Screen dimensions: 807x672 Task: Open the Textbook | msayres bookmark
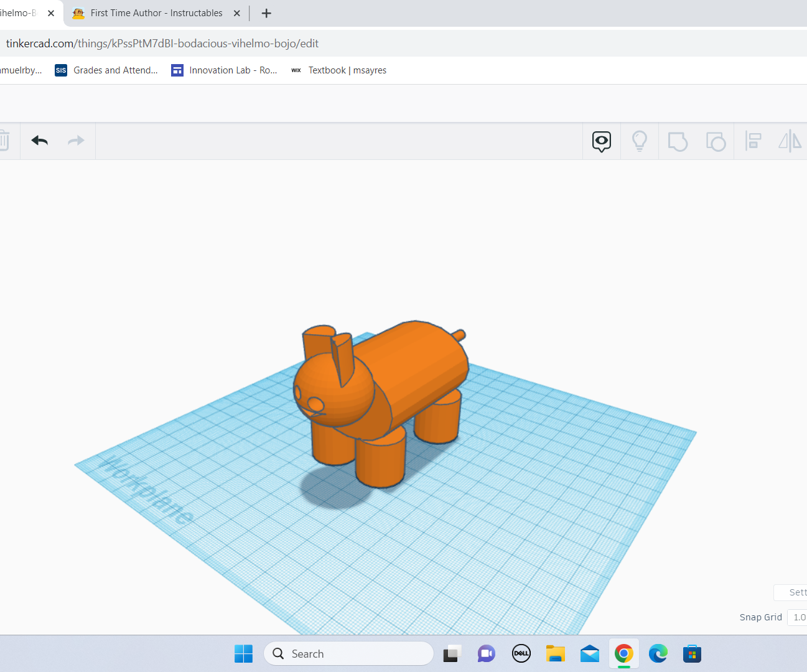coord(339,70)
